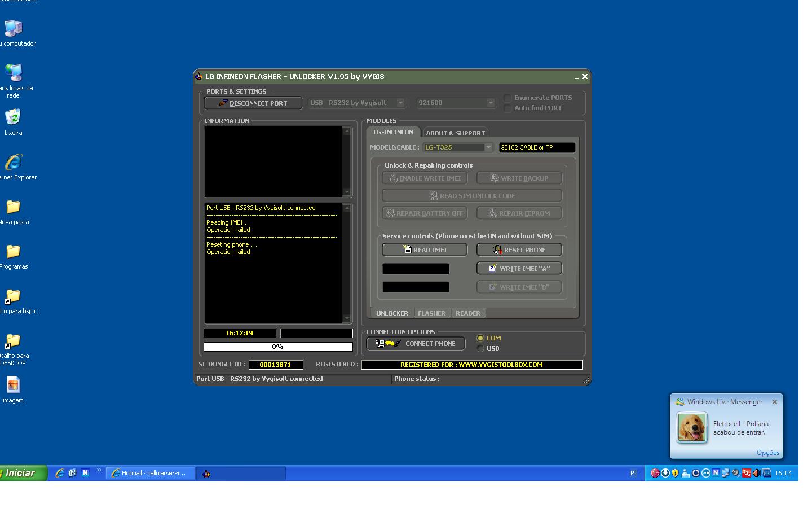Select the Lixeira recycle bin icon

coord(13,117)
